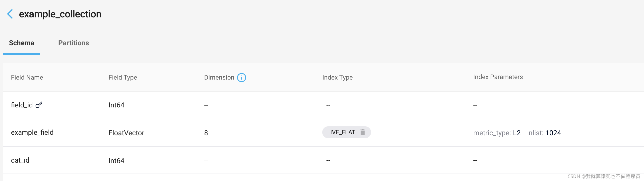
Task: Click the primary key icon beside field_id
Action: pos(39,105)
